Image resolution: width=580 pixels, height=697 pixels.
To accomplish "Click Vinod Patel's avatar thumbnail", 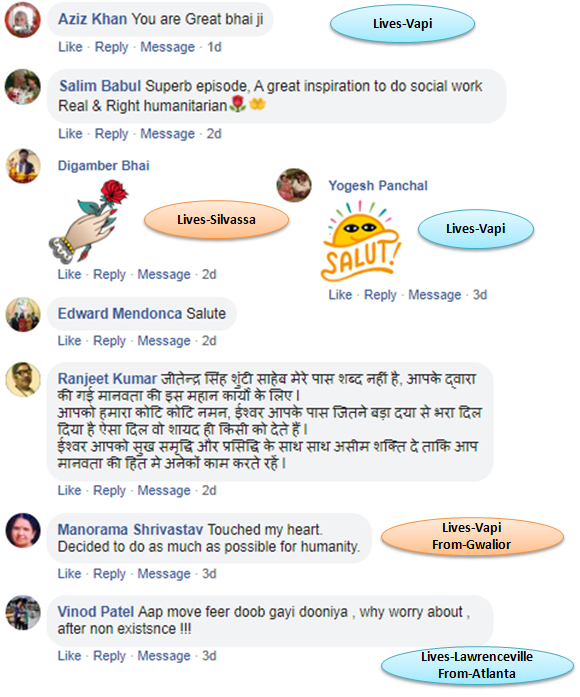I will click(23, 613).
